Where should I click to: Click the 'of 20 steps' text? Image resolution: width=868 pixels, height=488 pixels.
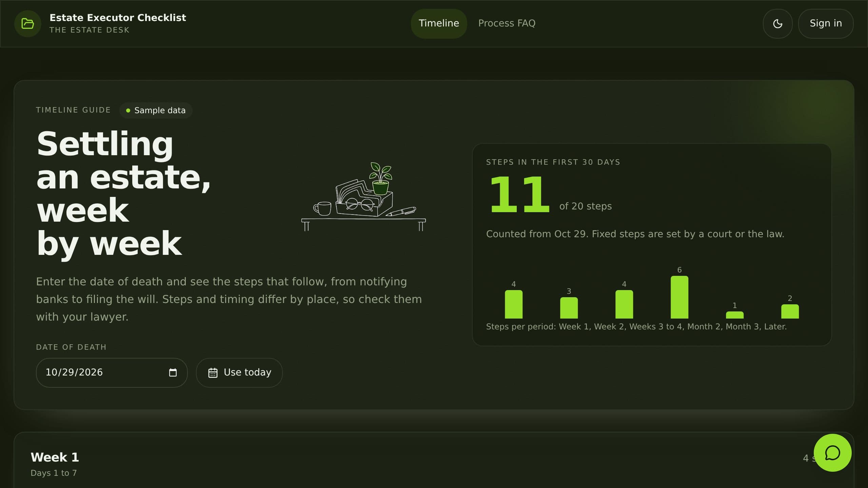[586, 206]
